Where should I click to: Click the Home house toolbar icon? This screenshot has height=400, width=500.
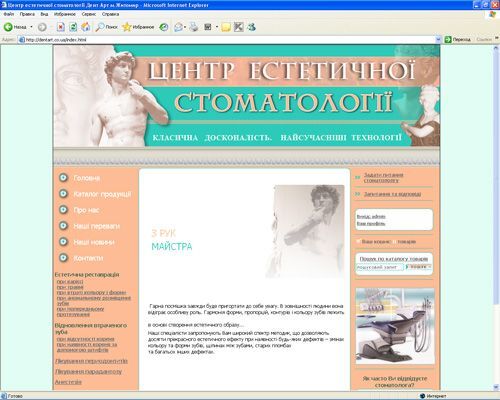(86, 27)
